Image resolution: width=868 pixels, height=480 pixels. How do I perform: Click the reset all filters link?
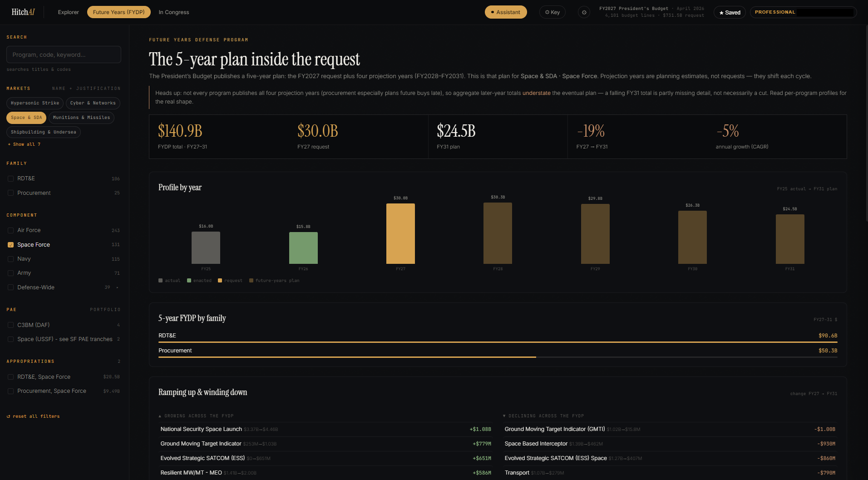pyautogui.click(x=33, y=416)
